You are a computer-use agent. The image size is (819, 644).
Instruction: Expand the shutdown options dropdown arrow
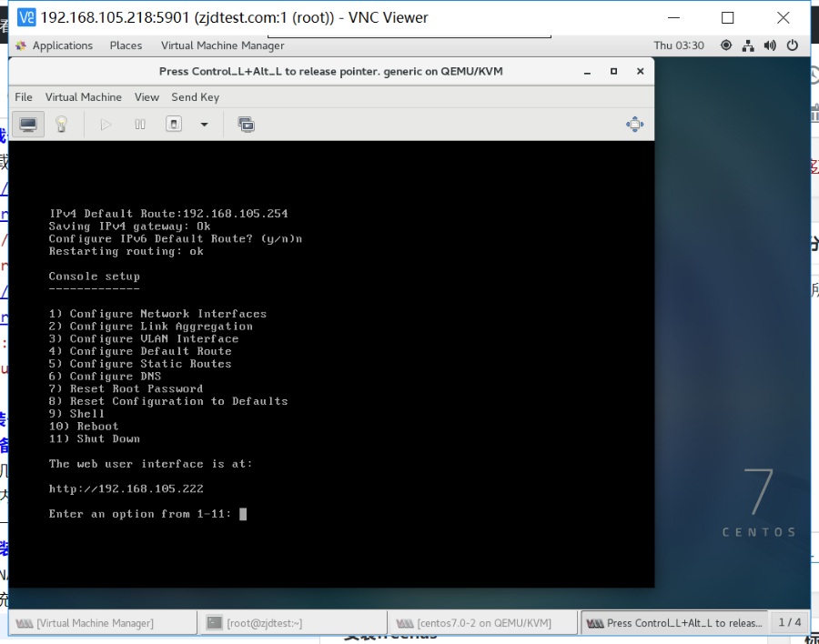[x=204, y=125]
